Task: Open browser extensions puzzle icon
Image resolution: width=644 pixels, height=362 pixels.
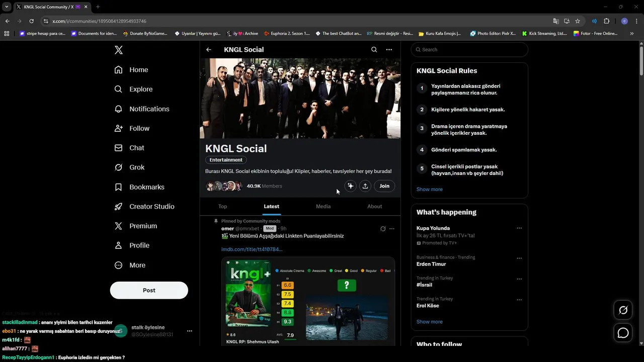Action: coord(606,21)
